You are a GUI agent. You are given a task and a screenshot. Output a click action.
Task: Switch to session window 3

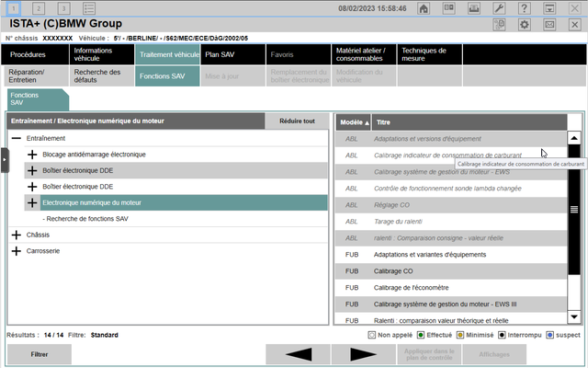[63, 8]
